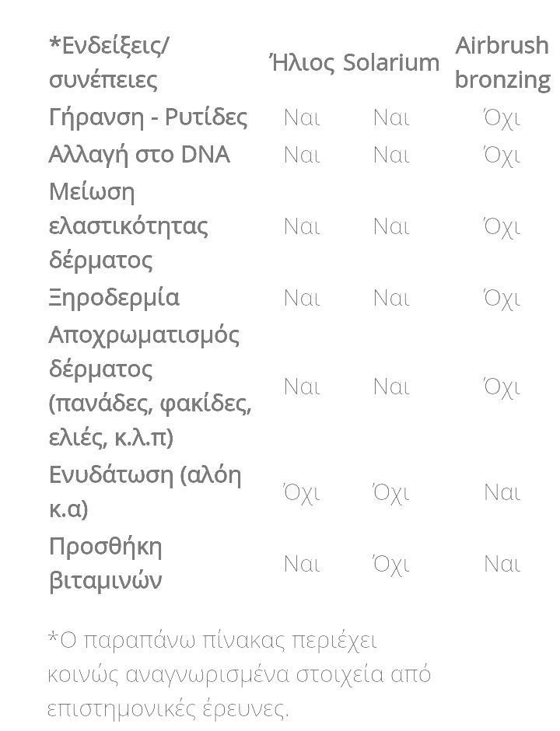Click the Ήλιος column header

[x=302, y=62]
